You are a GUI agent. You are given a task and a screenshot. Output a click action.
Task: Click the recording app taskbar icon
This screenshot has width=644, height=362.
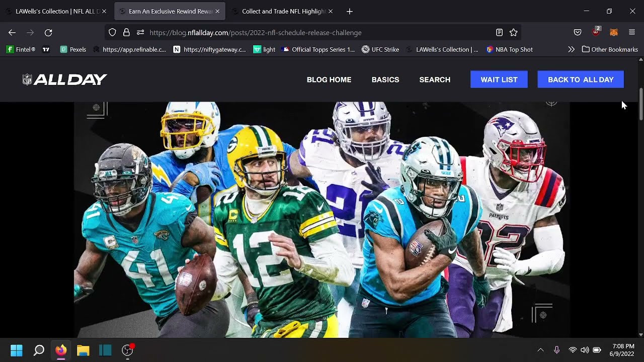[x=128, y=350]
